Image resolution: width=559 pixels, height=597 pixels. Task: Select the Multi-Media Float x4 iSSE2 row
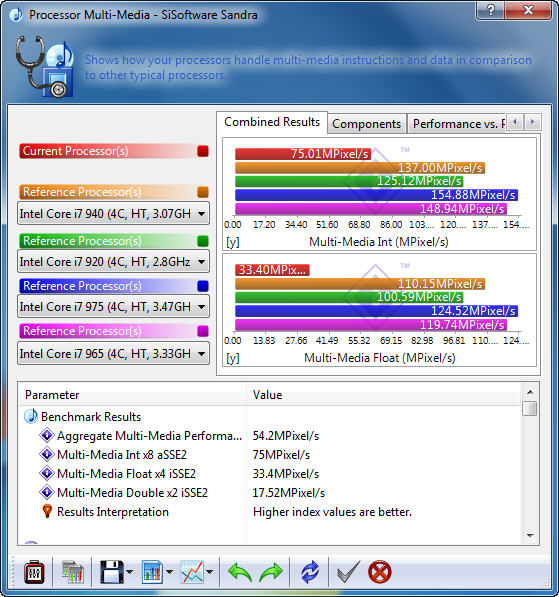pyautogui.click(x=269, y=474)
